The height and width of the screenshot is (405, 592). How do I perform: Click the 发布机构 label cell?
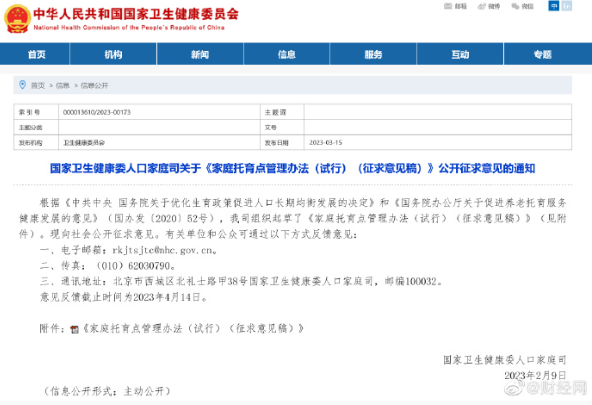click(x=36, y=143)
